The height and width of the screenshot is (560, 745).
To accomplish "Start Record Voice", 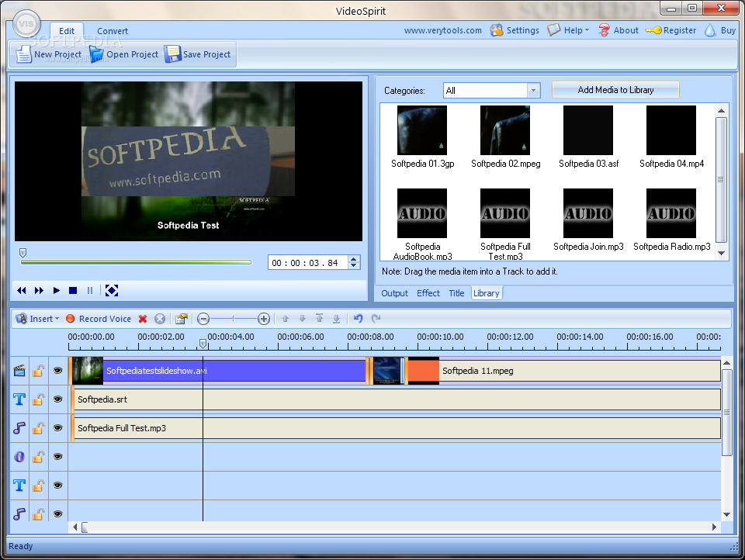I will (x=99, y=319).
